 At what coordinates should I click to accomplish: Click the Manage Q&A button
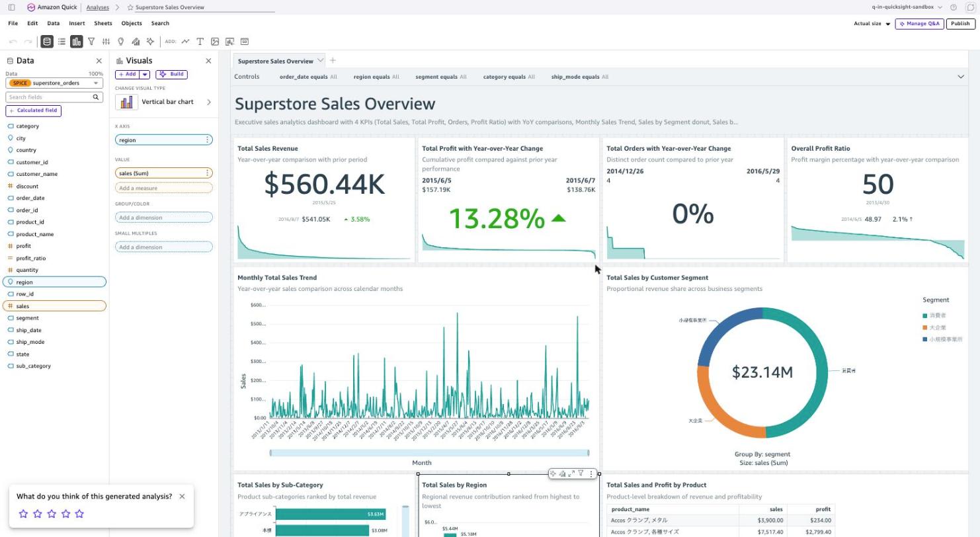[x=919, y=24]
